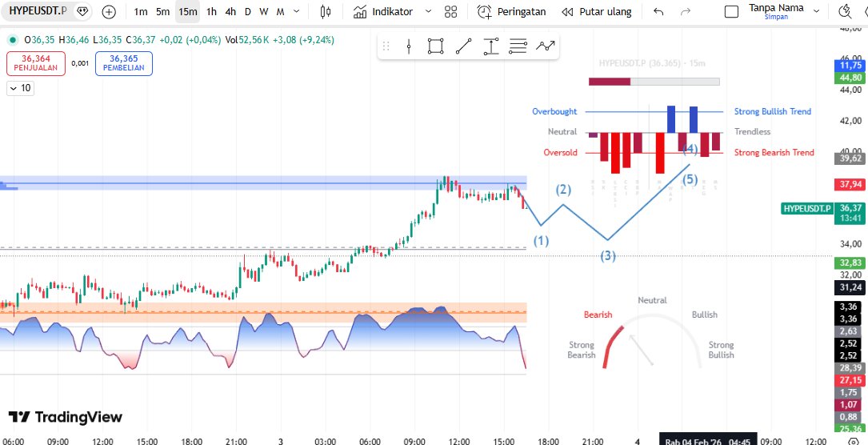Screen dimensions: 868x445
Task: Click the Bullish gauge label
Action: click(x=704, y=315)
